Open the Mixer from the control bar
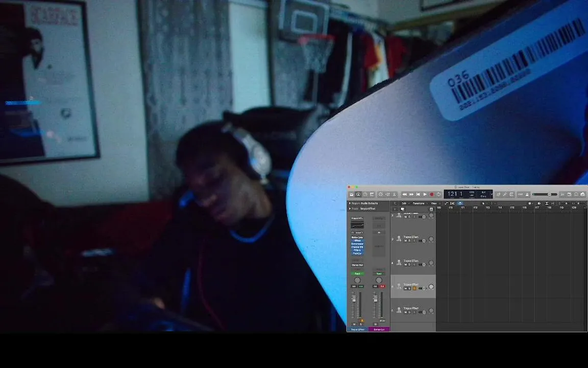Viewport: 588px width, 368px height. click(x=388, y=195)
